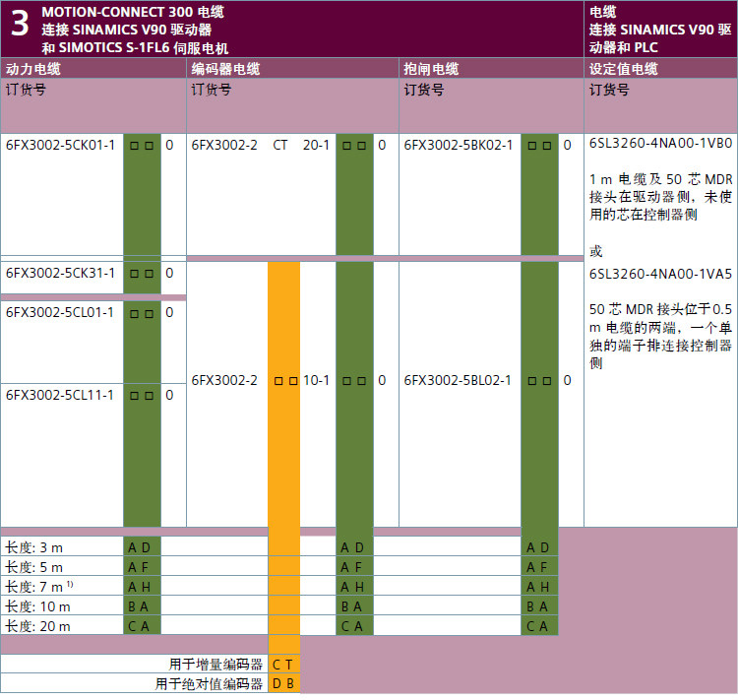Click the 10-1 encoder cable code
This screenshot has height=700, width=738.
click(316, 381)
